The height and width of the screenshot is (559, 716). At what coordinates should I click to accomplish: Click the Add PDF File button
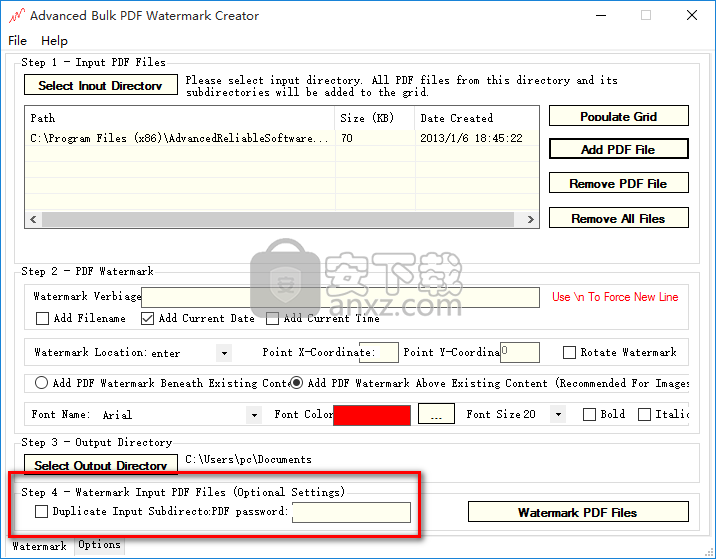pyautogui.click(x=618, y=149)
